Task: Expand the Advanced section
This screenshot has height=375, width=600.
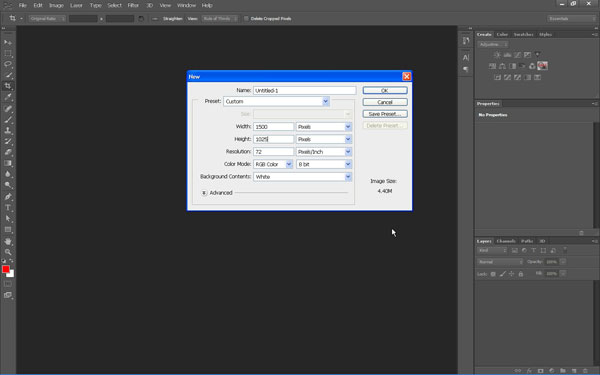Action: (204, 193)
